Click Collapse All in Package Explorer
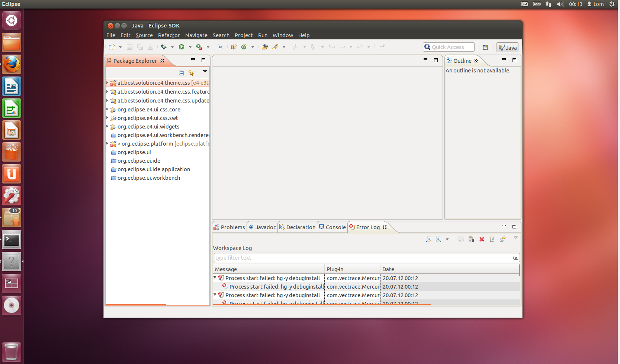 [181, 73]
